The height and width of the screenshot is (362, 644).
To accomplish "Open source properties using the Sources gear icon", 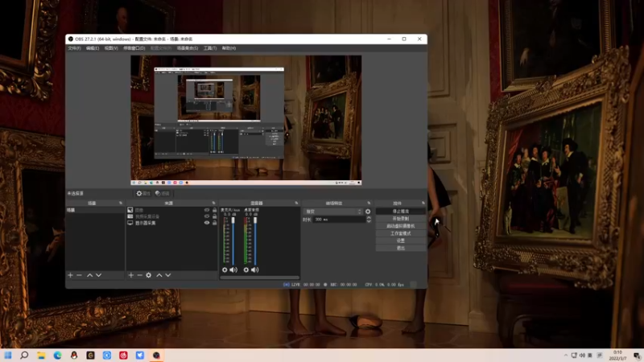I will tap(149, 275).
